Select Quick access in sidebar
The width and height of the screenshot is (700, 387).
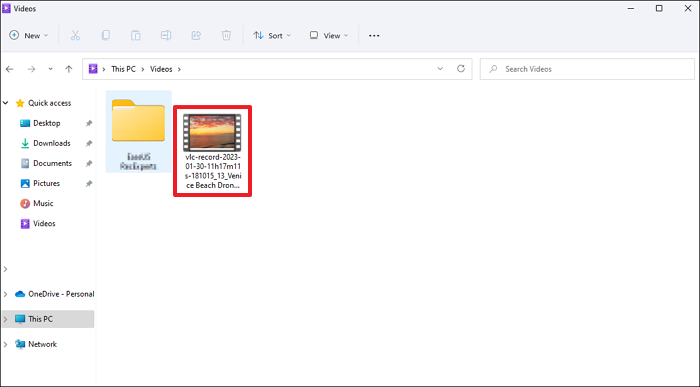[50, 103]
